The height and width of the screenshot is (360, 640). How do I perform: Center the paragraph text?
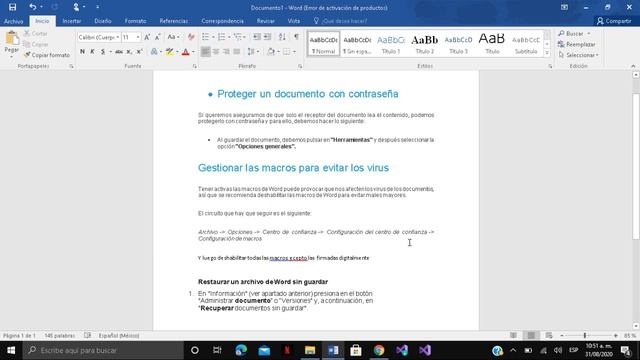tap(216, 51)
